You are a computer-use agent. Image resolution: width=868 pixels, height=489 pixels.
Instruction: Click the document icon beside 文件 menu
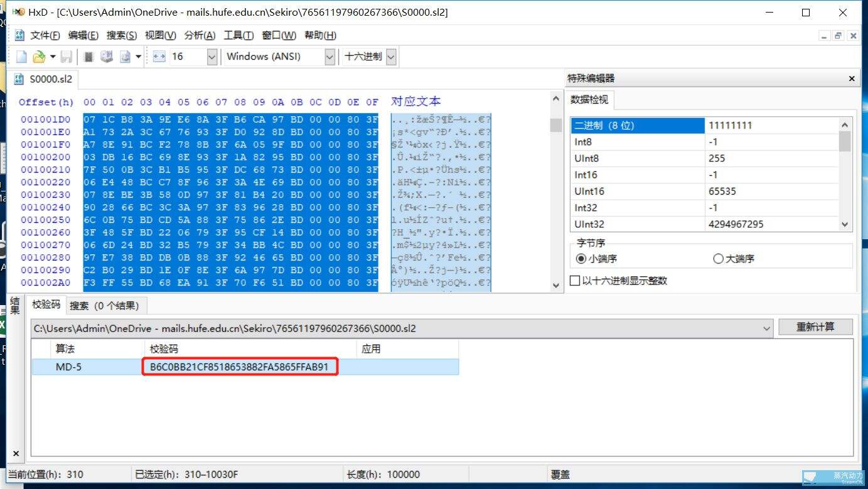19,35
